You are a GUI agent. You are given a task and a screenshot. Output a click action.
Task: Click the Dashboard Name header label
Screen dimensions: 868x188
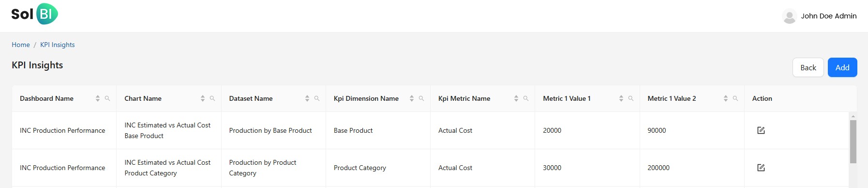coord(46,98)
